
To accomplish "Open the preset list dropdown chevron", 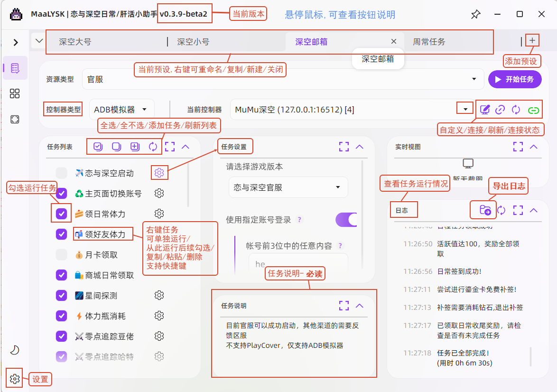I will (39, 41).
